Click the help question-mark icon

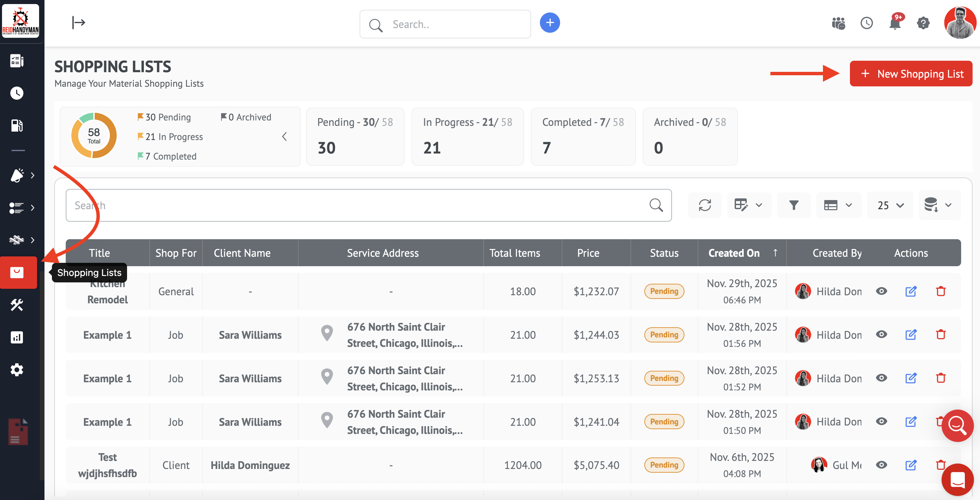tap(923, 23)
